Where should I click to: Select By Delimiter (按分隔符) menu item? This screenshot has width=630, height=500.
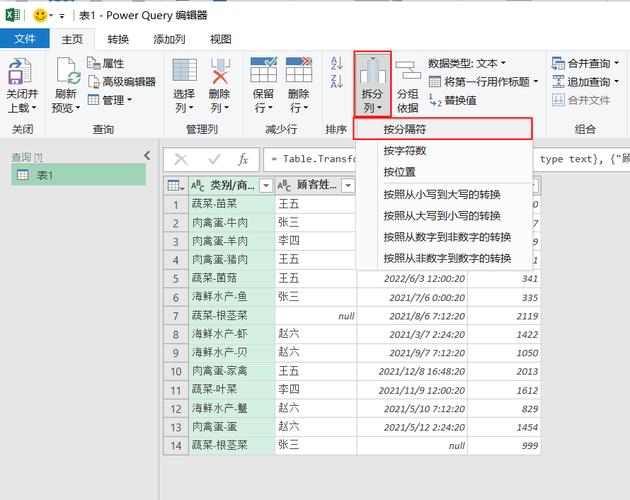tap(443, 129)
